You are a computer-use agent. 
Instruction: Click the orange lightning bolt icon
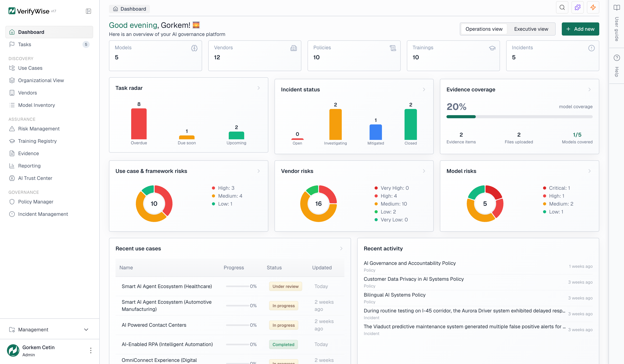593,7
